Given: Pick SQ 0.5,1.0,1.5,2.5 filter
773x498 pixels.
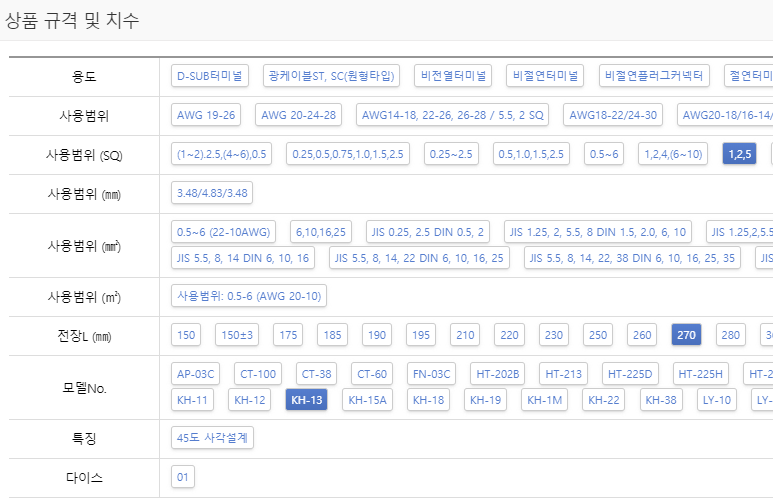Looking at the screenshot, I should click(x=531, y=154).
